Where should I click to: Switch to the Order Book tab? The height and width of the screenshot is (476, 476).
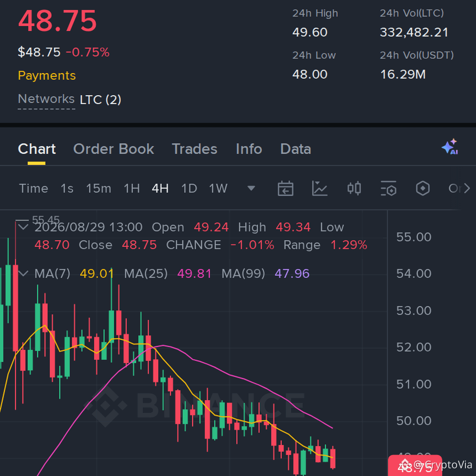[114, 149]
